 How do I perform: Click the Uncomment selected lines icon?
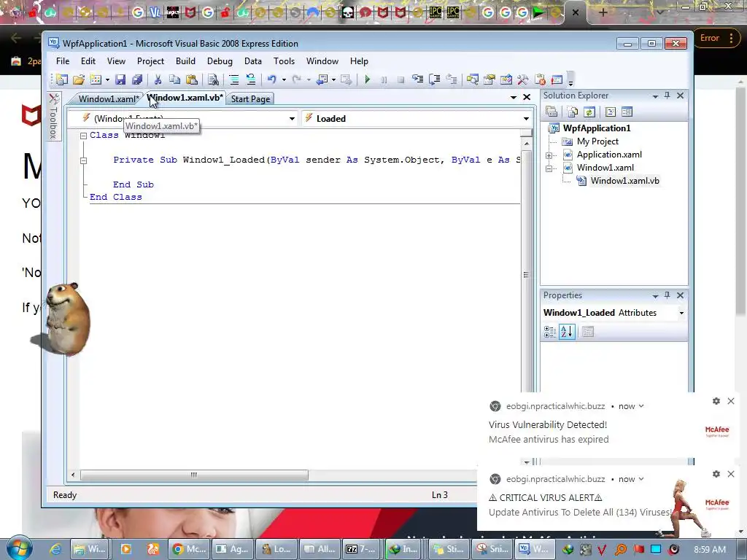(x=251, y=79)
